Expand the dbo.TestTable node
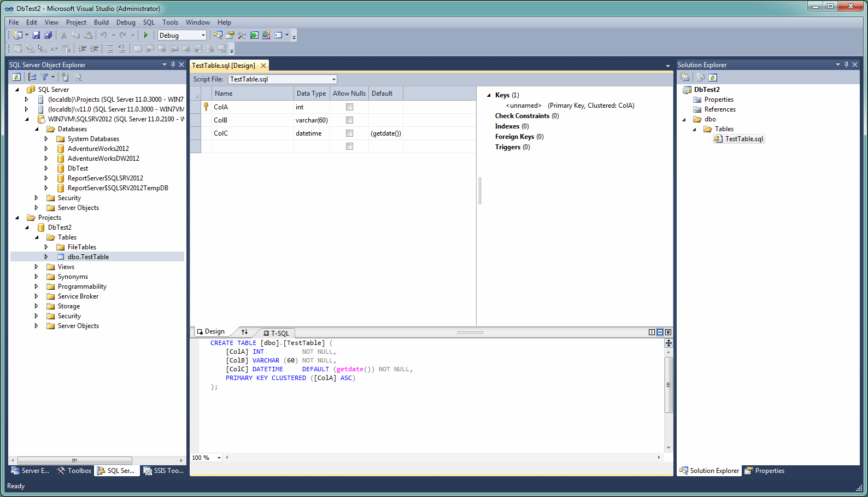Image resolution: width=868 pixels, height=497 pixels. (46, 257)
